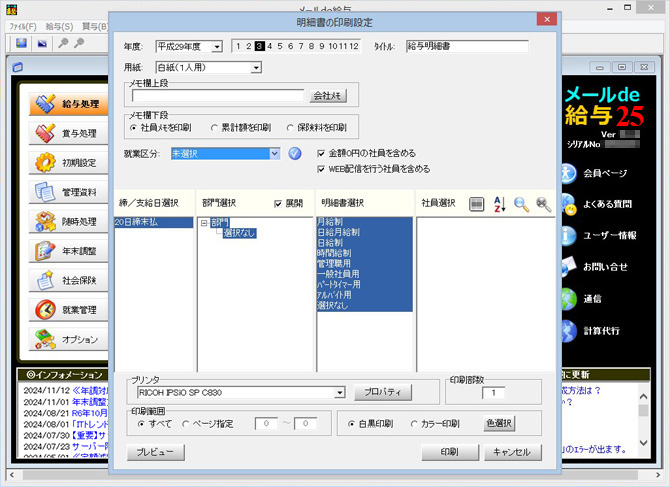Open 賞与処理 in the main window sidebar
The width and height of the screenshot is (670, 487).
pyautogui.click(x=68, y=133)
